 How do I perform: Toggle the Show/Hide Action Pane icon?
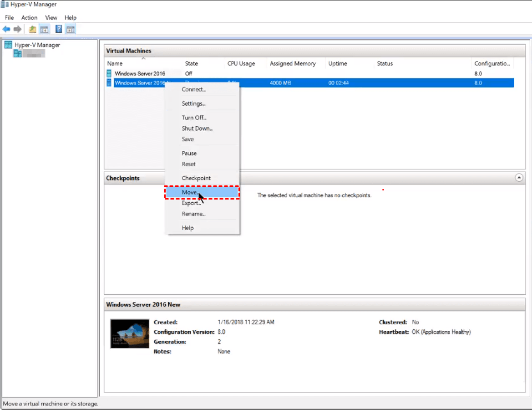(x=70, y=29)
